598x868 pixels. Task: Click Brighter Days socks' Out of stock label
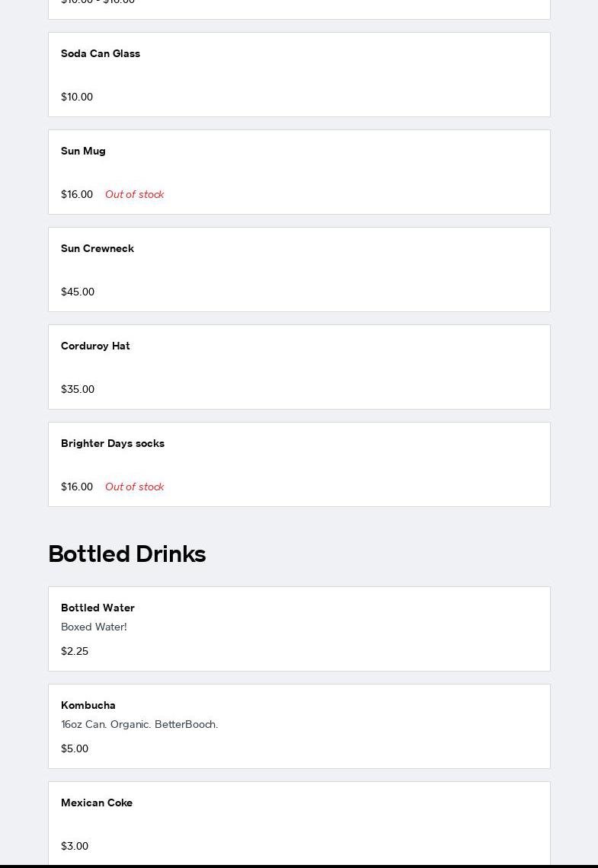pyautogui.click(x=134, y=487)
